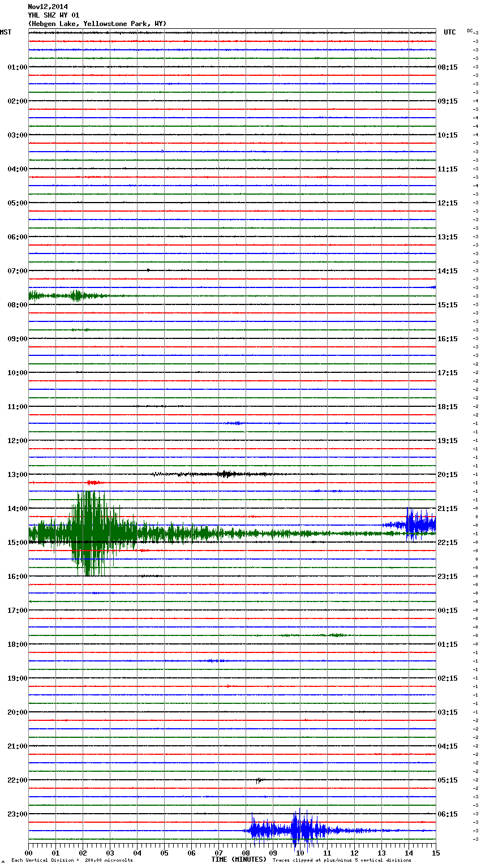The width and height of the screenshot is (481, 868).
Task: Click the Each Vertical Division 200.00 microvolts note
Action: coord(72,861)
